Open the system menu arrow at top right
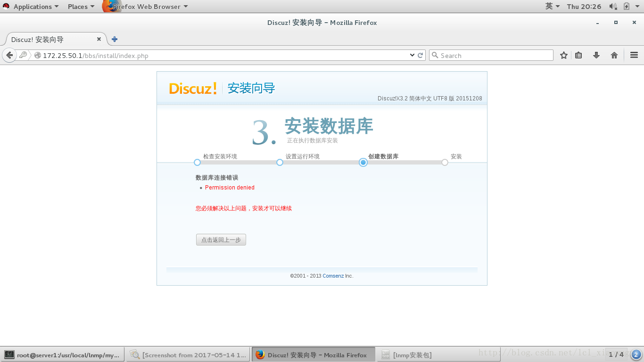The width and height of the screenshot is (644, 362). (637, 7)
